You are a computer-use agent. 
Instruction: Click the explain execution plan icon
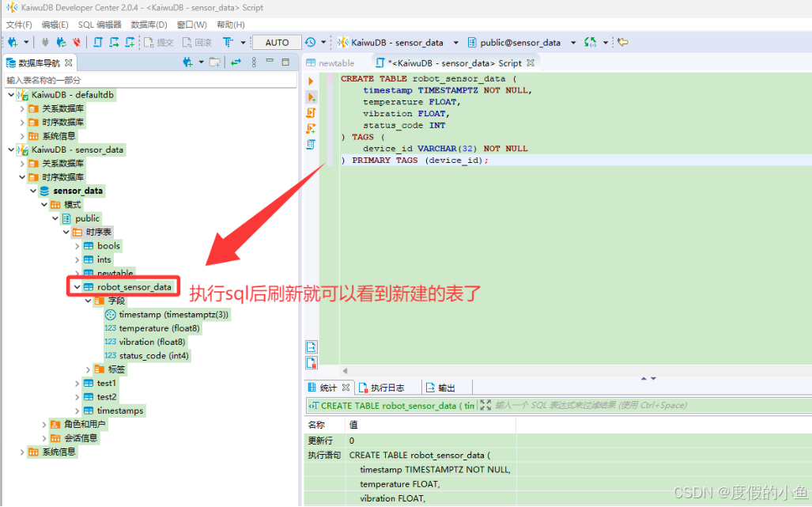[x=311, y=145]
